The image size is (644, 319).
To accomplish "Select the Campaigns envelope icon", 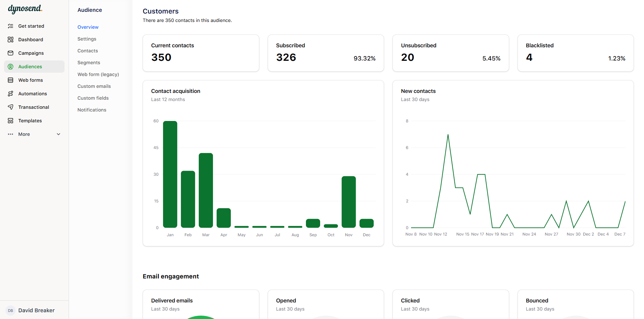I will click(10, 53).
